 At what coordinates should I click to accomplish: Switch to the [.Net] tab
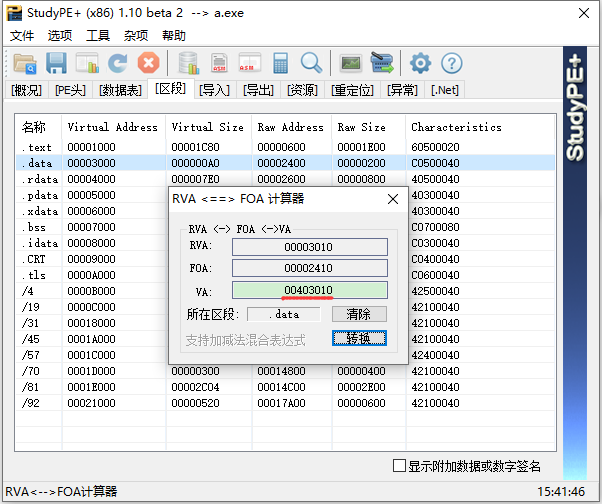tap(445, 90)
